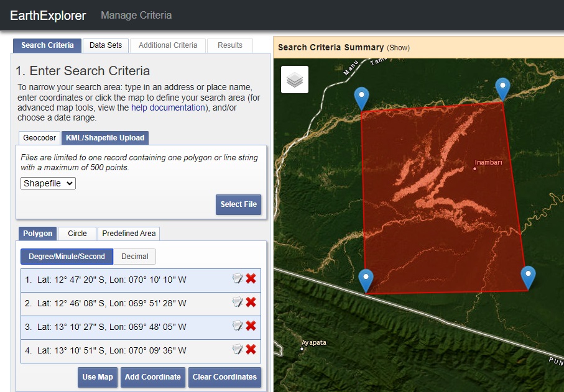This screenshot has width=564, height=392.
Task: Open the Manage Criteria menu
Action: [136, 16]
